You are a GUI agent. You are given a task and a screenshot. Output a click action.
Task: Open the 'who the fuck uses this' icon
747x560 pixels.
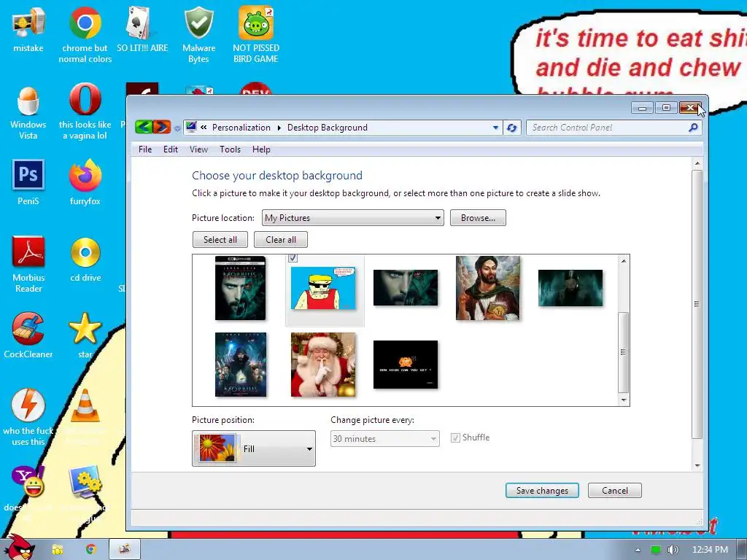point(28,405)
